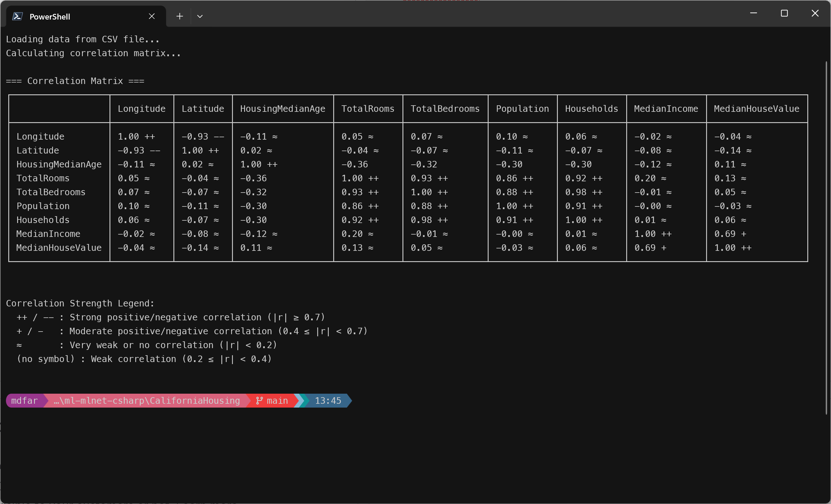Maximize the terminal window
Image resolution: width=831 pixels, height=504 pixels.
[784, 14]
